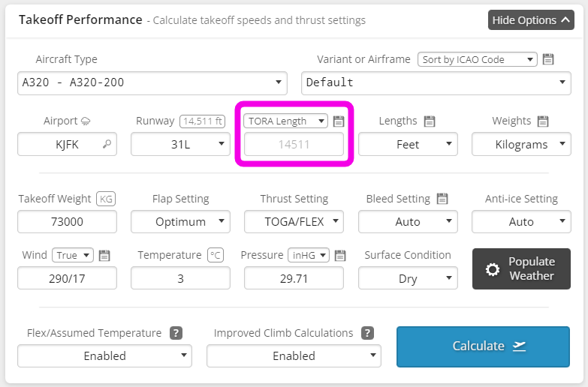Click the save icon beside Pressure unit
Image resolution: width=588 pixels, height=387 pixels.
339,255
